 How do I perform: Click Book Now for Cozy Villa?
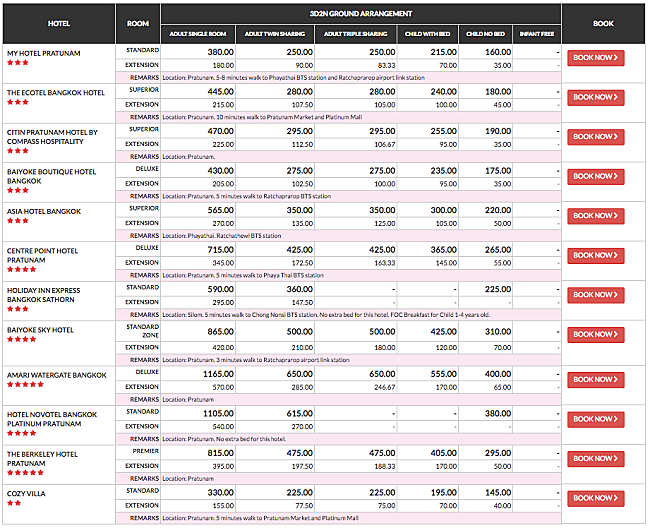click(x=596, y=498)
